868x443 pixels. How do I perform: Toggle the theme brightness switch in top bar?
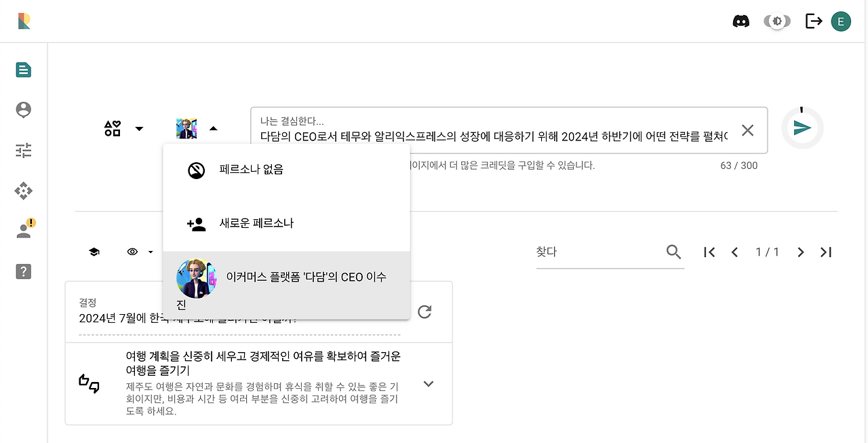click(776, 21)
